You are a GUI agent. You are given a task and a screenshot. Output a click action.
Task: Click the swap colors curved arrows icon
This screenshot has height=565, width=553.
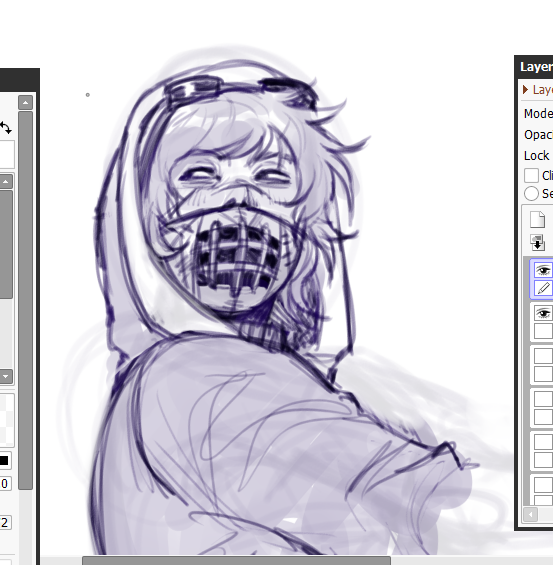point(5,128)
